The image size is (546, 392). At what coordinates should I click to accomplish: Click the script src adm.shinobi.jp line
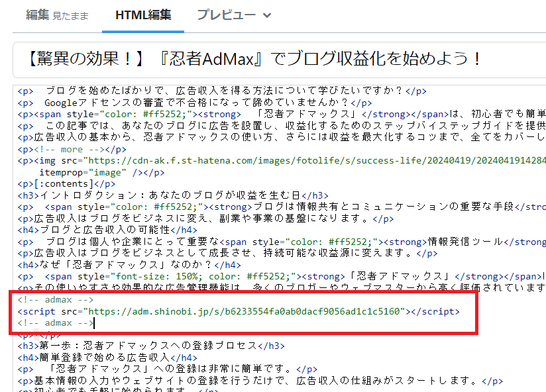239,311
